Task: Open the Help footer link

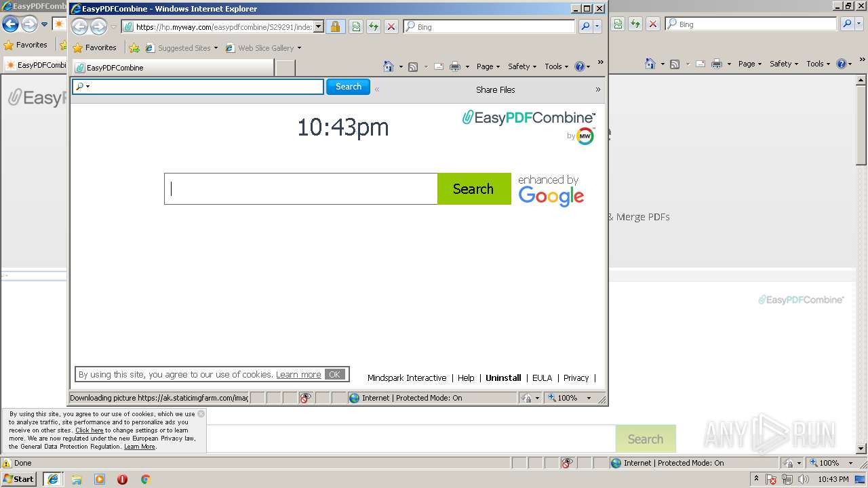Action: (x=466, y=378)
